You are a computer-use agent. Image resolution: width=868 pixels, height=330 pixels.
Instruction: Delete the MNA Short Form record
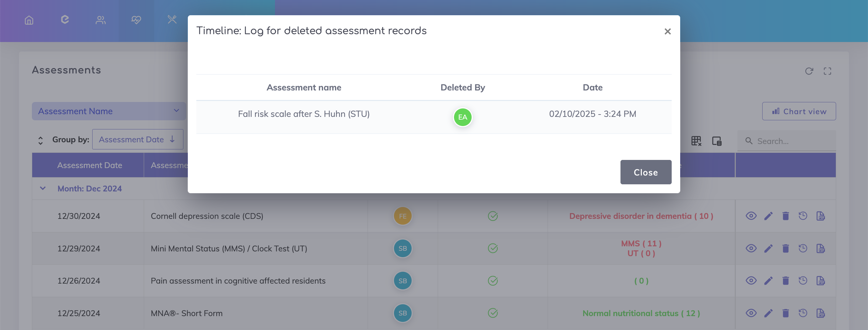786,313
